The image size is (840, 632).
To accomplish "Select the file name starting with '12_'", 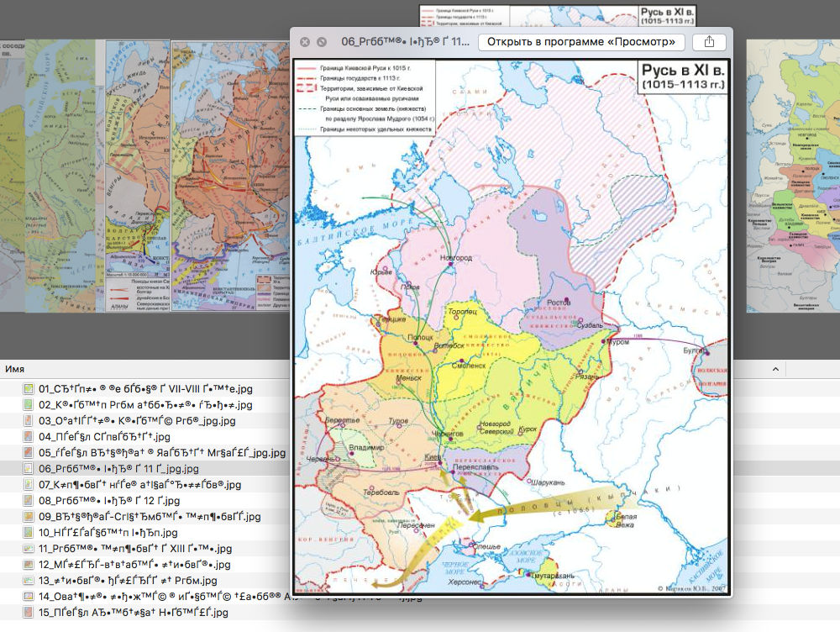I will coord(134,565).
